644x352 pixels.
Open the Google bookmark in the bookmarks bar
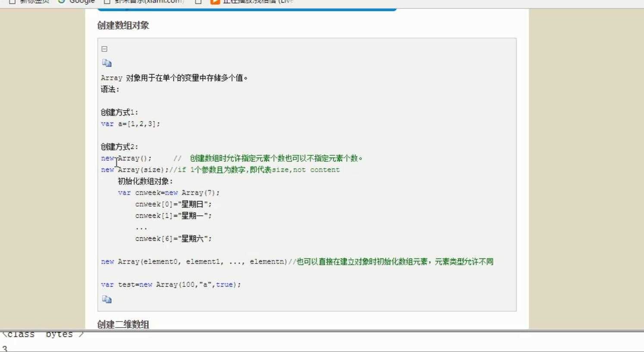tap(76, 2)
